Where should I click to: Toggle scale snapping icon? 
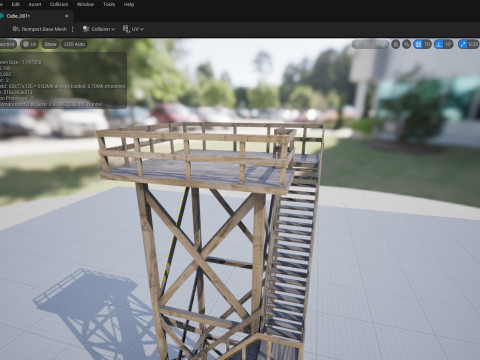tap(463, 44)
